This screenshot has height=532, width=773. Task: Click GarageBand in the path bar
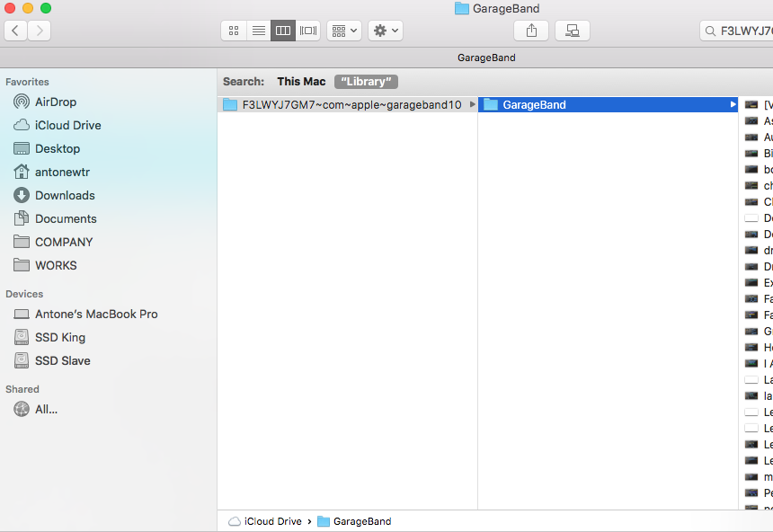point(354,521)
